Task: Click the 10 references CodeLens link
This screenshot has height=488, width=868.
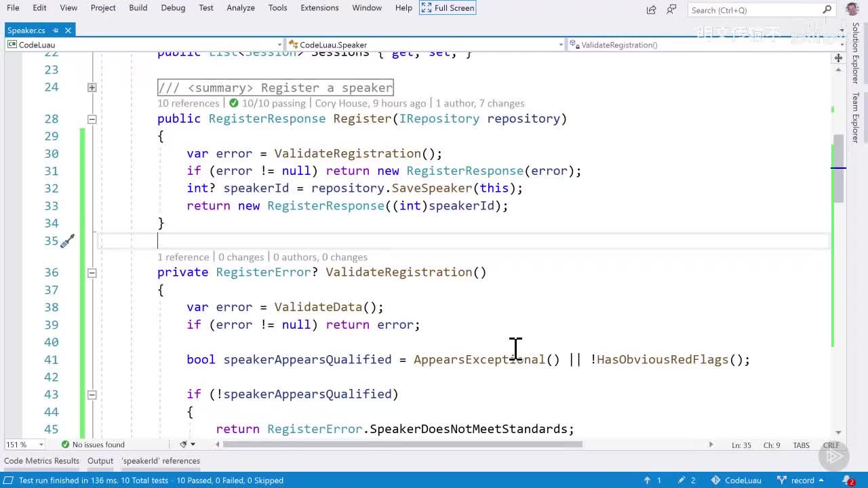Action: pos(189,103)
